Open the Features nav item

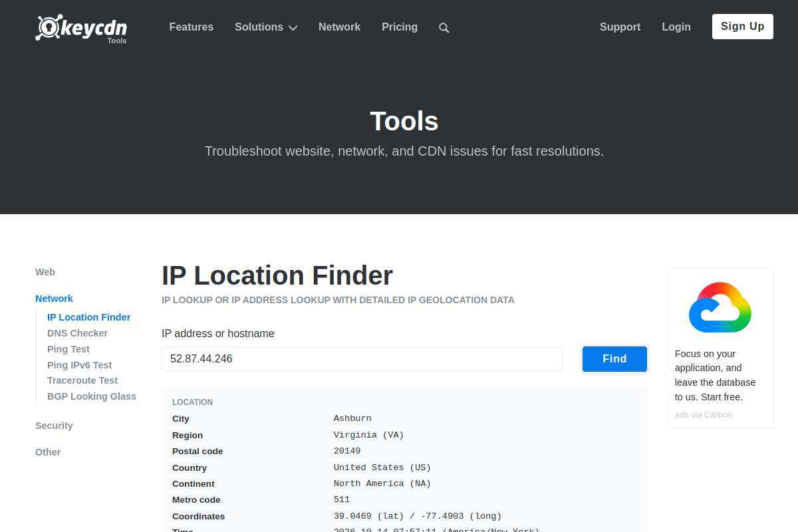pos(192,27)
